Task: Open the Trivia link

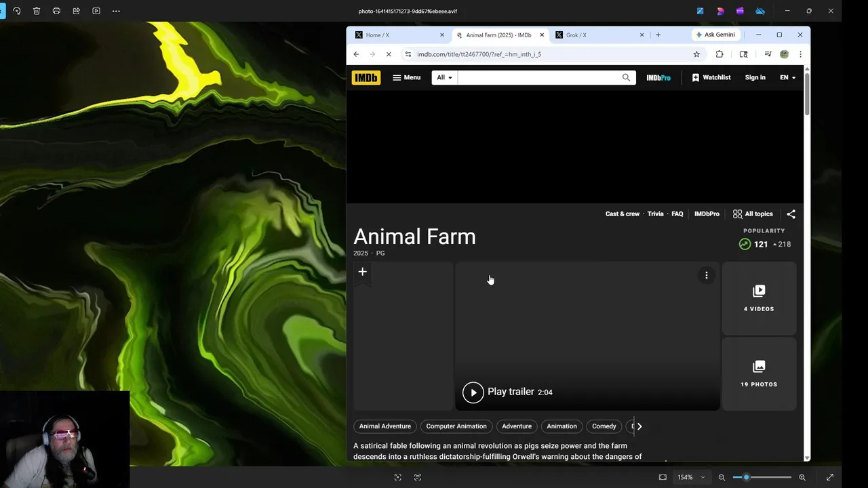Action: pyautogui.click(x=655, y=214)
